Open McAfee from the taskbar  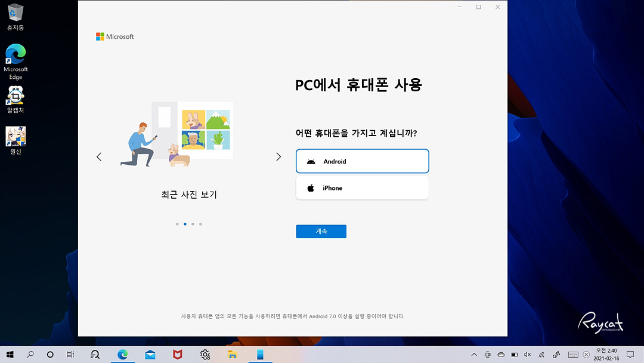[x=178, y=355]
